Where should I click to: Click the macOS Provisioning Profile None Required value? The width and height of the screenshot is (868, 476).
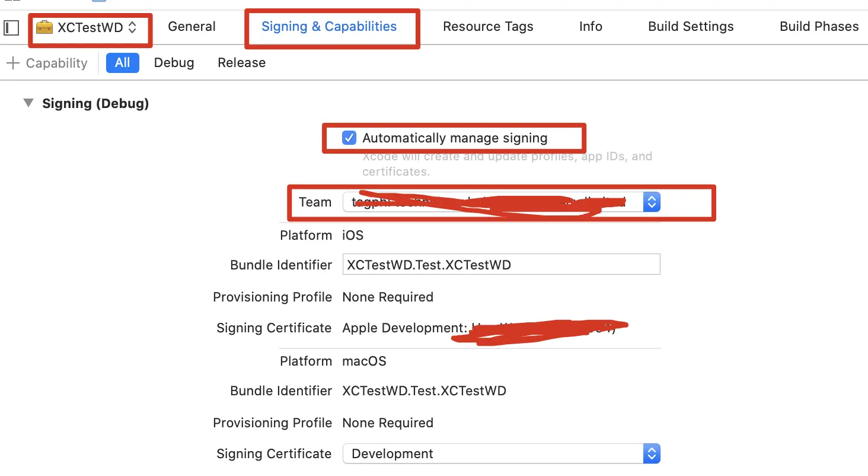(388, 423)
